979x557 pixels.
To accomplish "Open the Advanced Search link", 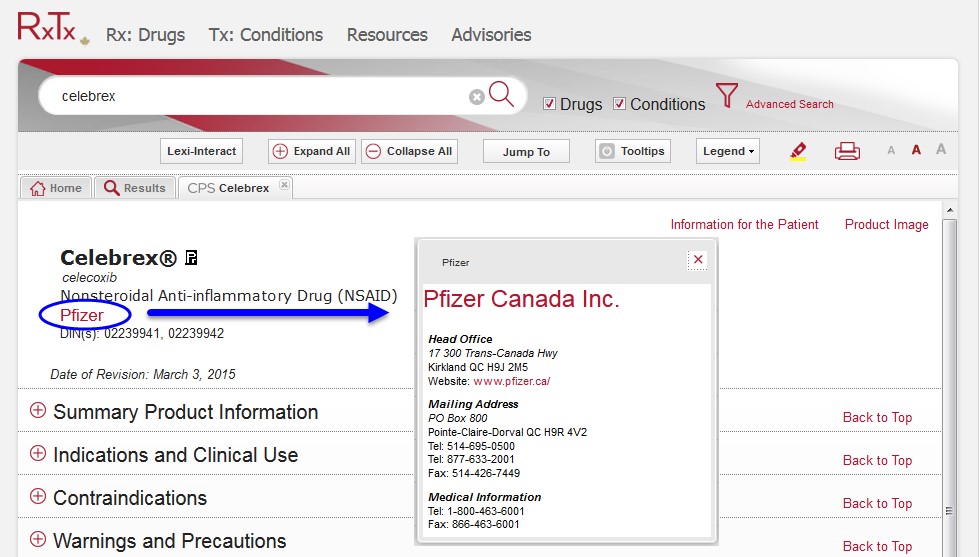I will (789, 104).
